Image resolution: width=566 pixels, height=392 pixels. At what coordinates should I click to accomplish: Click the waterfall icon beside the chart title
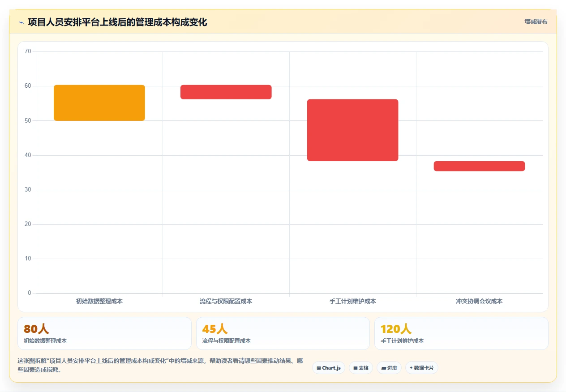click(x=21, y=22)
